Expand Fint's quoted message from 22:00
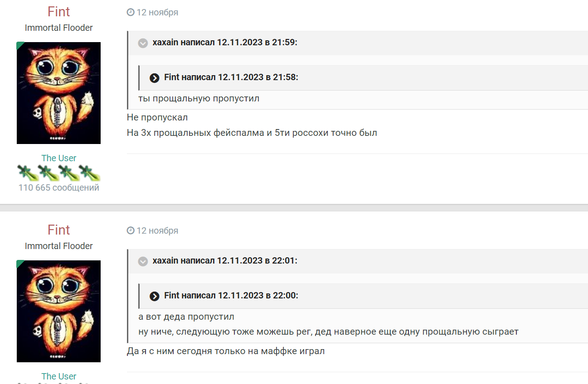Image resolution: width=588 pixels, height=384 pixels. click(x=154, y=296)
